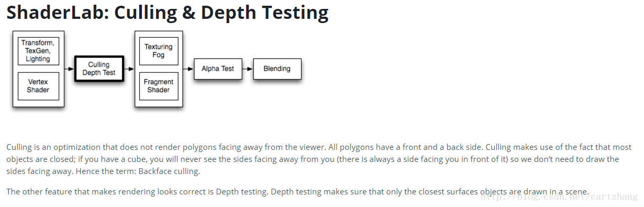Click the sentence beginning 'The other feature'
This screenshot has height=207, width=644.
298,191
